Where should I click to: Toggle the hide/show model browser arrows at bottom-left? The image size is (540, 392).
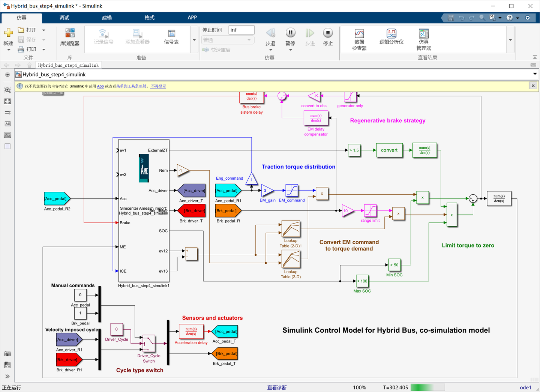pyautogui.click(x=7, y=376)
